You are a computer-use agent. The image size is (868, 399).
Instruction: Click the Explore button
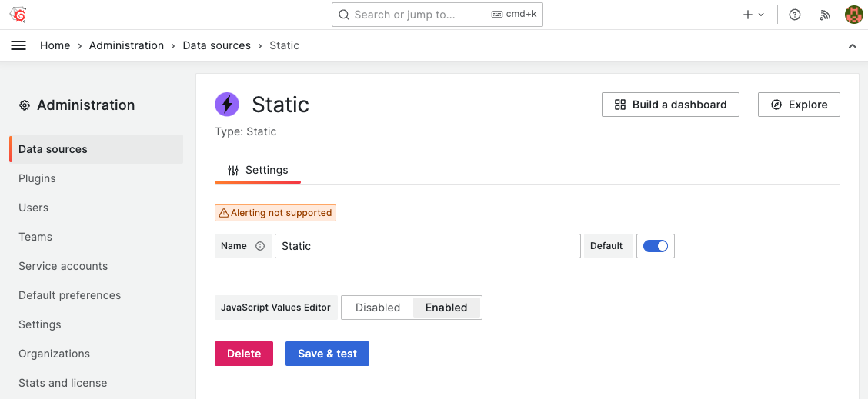799,105
